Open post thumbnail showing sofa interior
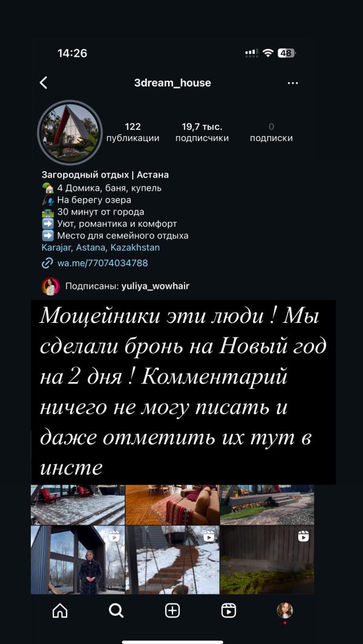The width and height of the screenshot is (363, 644). coord(172,505)
